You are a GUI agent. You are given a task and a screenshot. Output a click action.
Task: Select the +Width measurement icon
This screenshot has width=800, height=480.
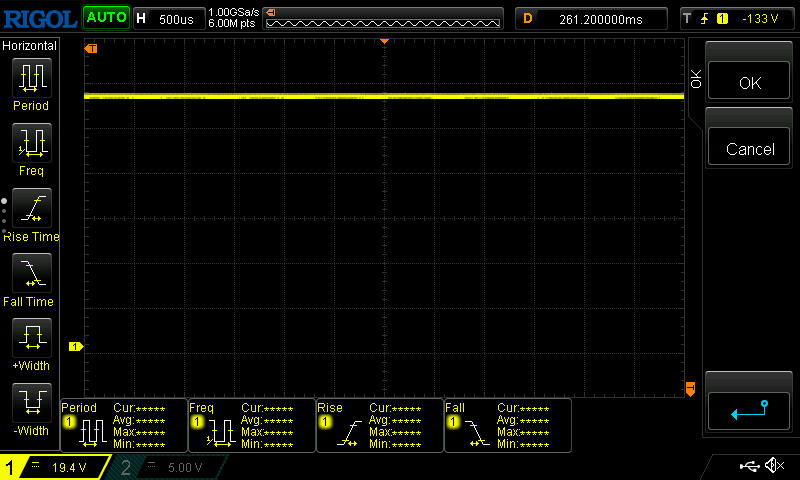click(x=30, y=340)
